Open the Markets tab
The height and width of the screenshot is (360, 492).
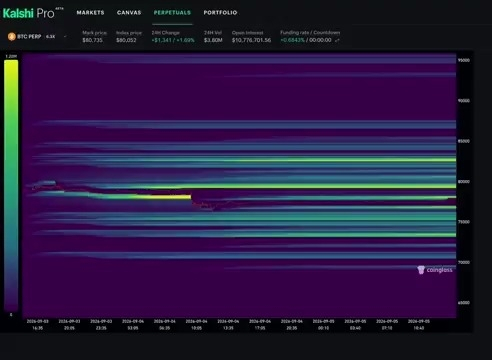click(90, 13)
